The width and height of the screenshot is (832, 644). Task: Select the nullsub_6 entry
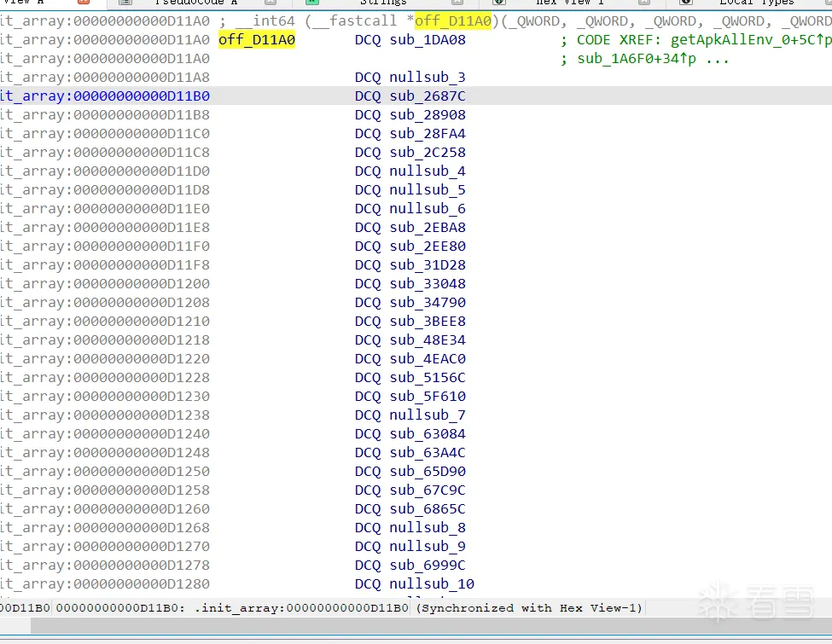(x=428, y=208)
